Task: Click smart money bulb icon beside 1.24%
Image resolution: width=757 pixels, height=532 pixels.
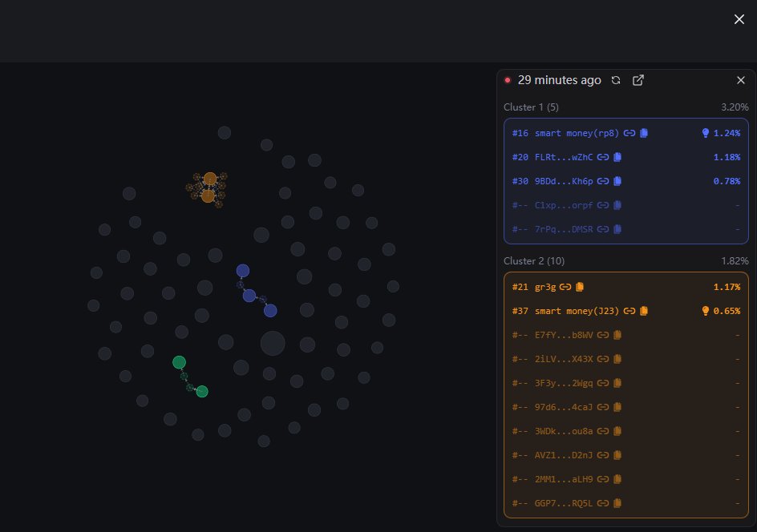Action: [706, 133]
